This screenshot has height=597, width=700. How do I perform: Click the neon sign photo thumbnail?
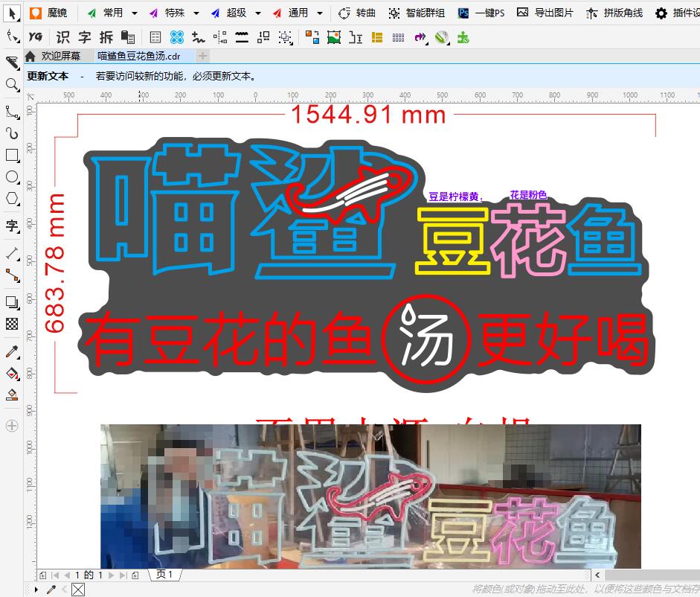point(370,496)
